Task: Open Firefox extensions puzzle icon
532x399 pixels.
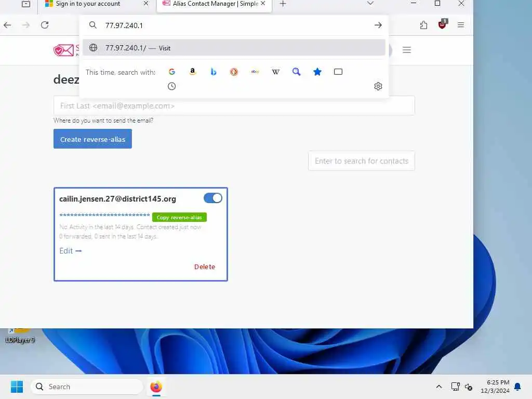Action: click(423, 25)
